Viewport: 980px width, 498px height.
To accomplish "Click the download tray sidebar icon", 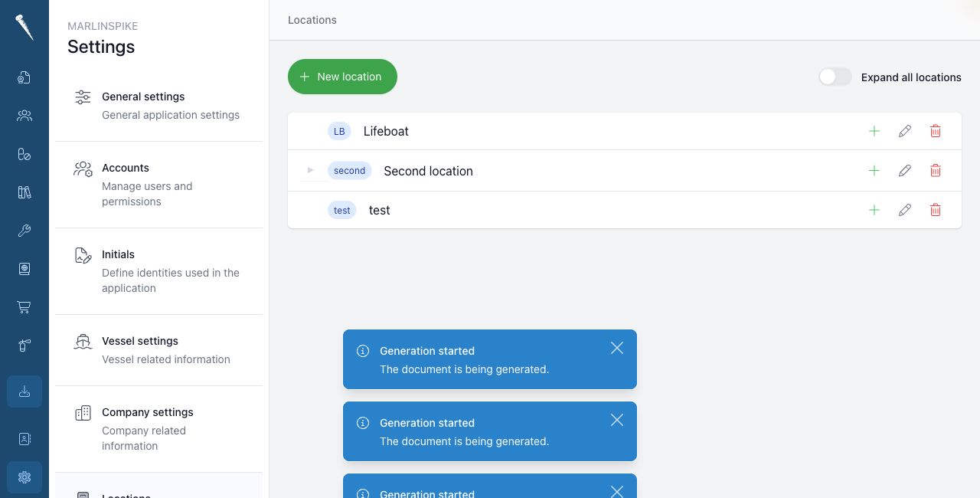I will [x=24, y=392].
